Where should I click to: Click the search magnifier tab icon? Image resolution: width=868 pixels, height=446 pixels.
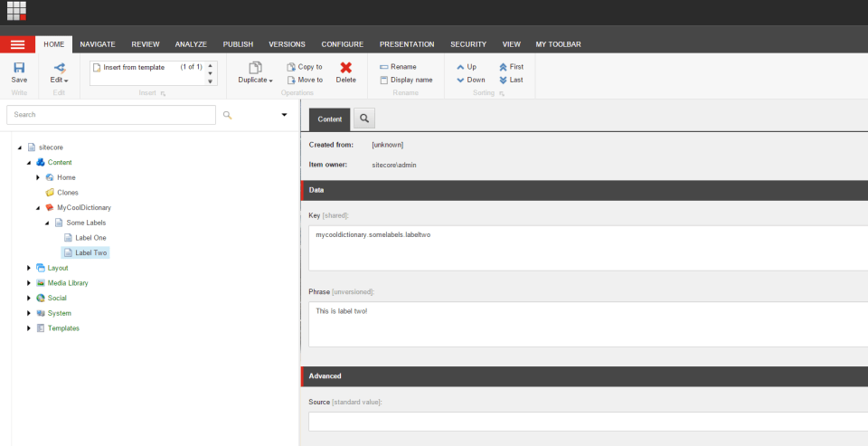(363, 119)
